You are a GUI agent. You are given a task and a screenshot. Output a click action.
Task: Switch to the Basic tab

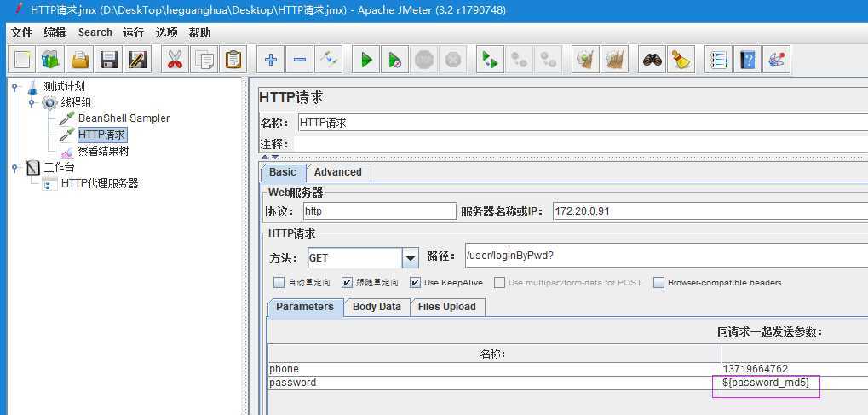coord(283,172)
